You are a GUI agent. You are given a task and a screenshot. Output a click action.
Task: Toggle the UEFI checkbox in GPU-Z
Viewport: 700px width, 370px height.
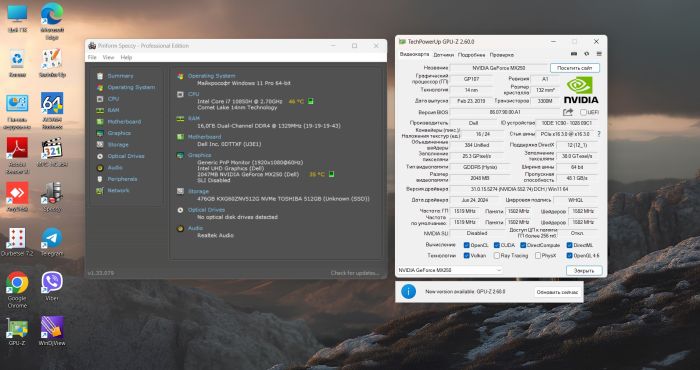(x=583, y=112)
